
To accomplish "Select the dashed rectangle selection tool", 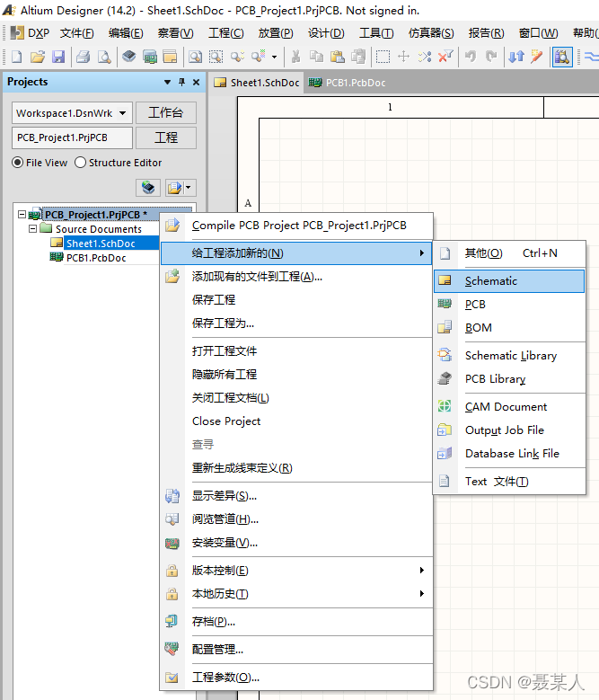I will [383, 57].
